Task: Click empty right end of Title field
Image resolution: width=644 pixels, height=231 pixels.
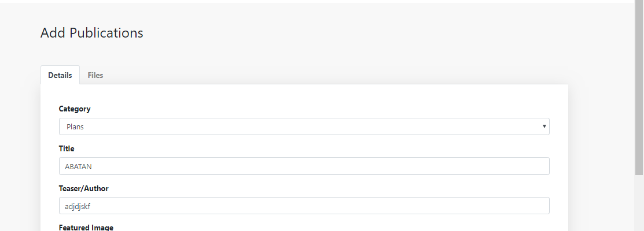Action: click(521, 166)
